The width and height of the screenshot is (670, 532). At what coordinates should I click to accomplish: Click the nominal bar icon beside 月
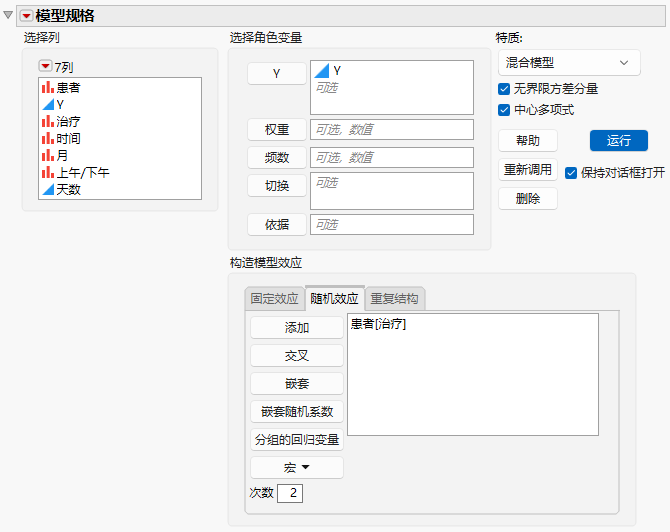[x=48, y=156]
